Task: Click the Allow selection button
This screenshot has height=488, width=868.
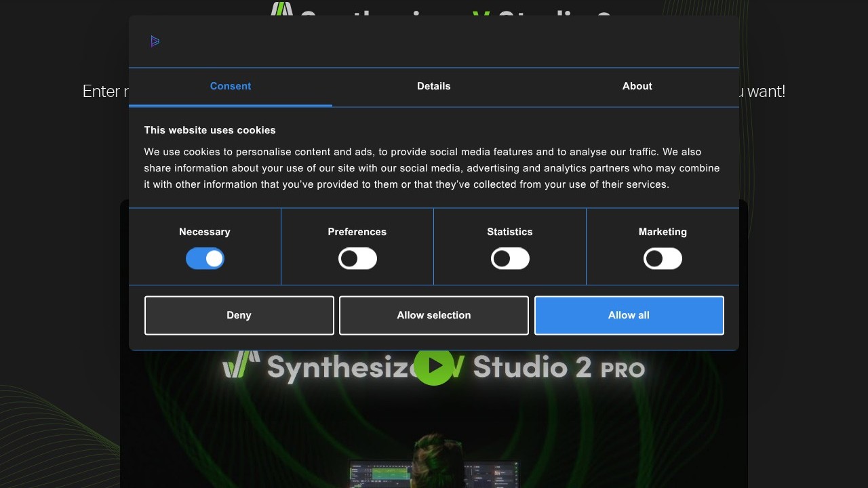Action: [434, 315]
